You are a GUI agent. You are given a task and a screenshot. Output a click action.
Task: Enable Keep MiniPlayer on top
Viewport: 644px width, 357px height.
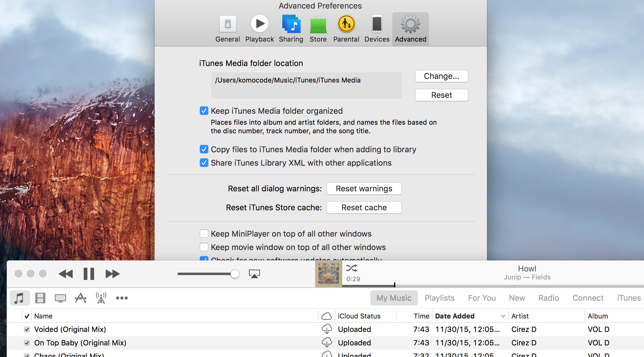pos(204,234)
